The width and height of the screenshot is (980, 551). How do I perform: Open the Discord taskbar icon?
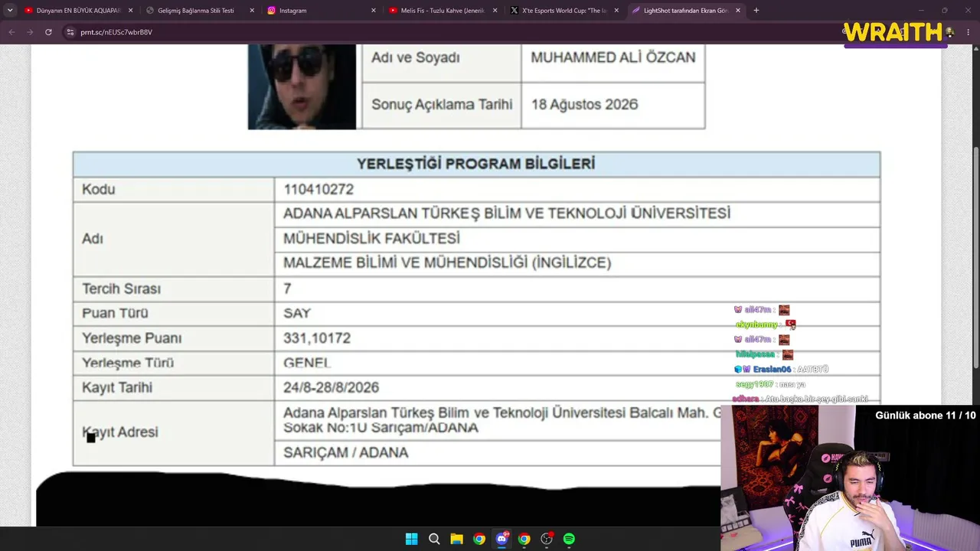(x=501, y=539)
